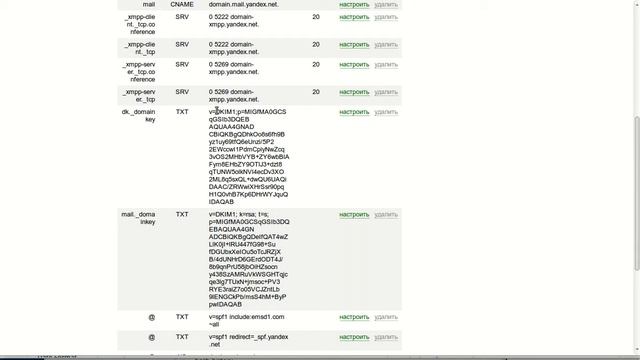Click удалить for the spf1 redirect=_spf.yandex.net record

click(386, 337)
